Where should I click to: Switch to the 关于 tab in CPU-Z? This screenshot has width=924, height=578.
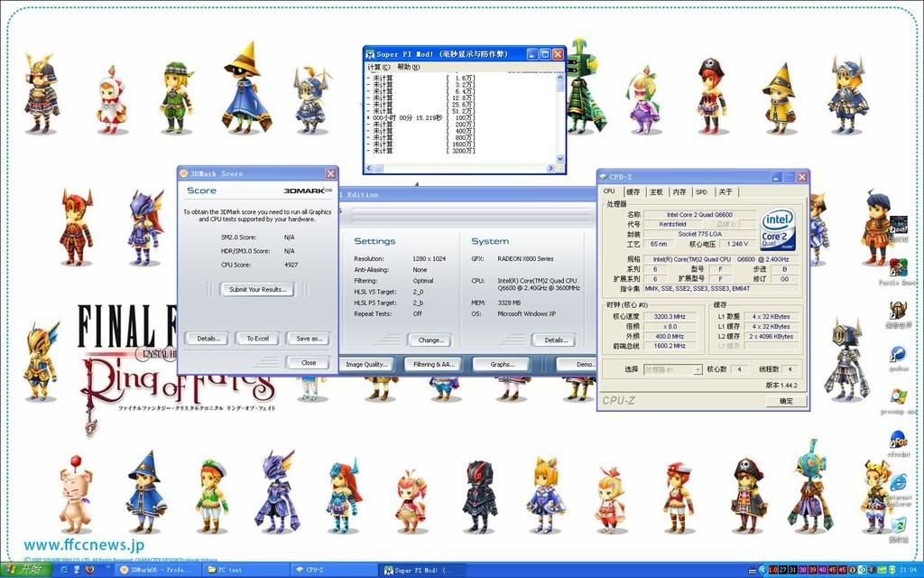click(726, 191)
